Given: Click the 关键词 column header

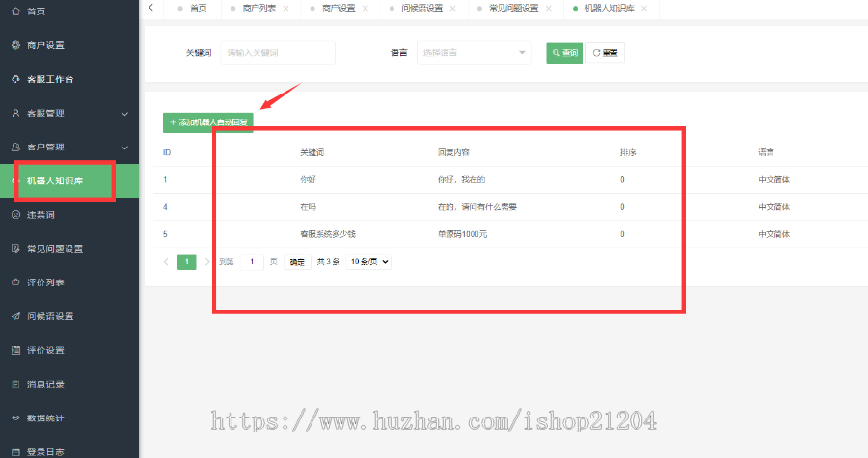Looking at the screenshot, I should coord(312,152).
